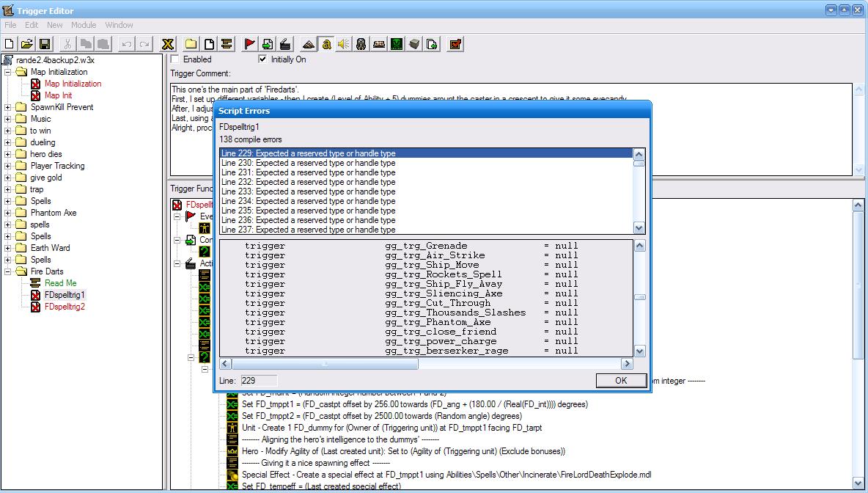Expand the Phantom Axe folder

tap(8, 213)
